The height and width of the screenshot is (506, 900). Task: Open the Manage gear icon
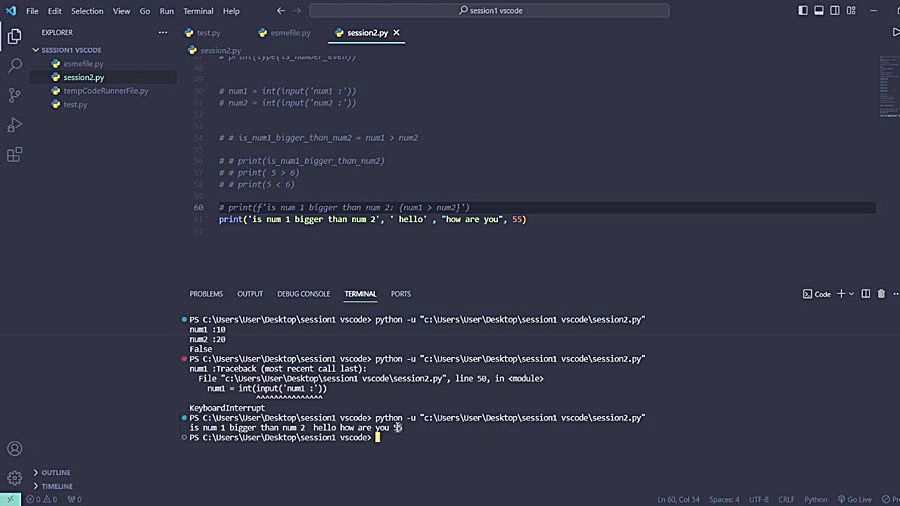14,477
